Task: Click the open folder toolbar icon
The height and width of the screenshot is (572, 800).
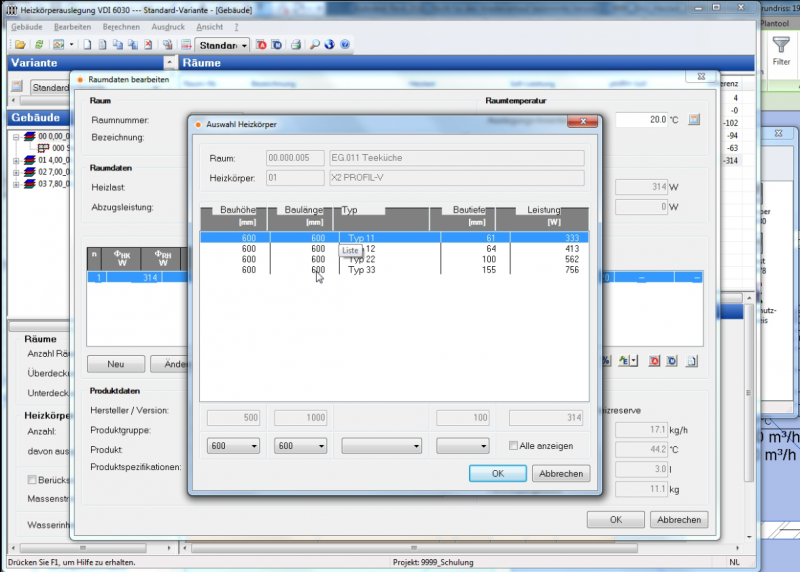Action: pos(21,45)
